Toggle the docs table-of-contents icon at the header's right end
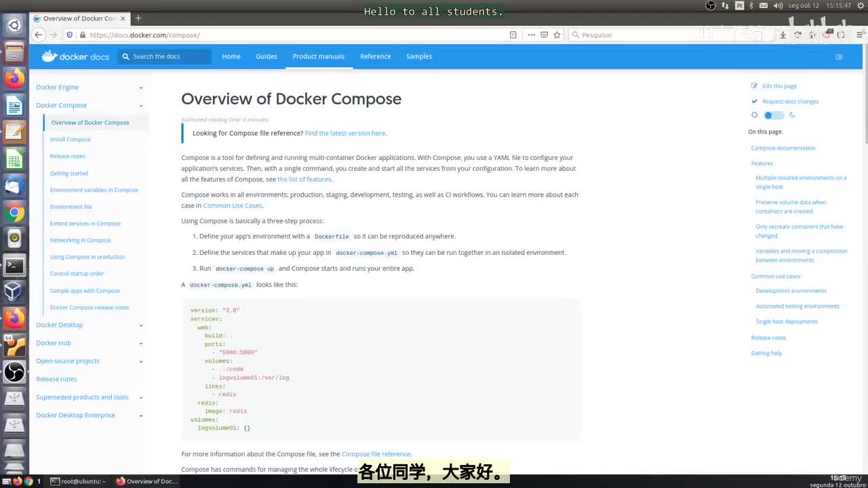Screen dimensions: 868x488 click(x=839, y=56)
